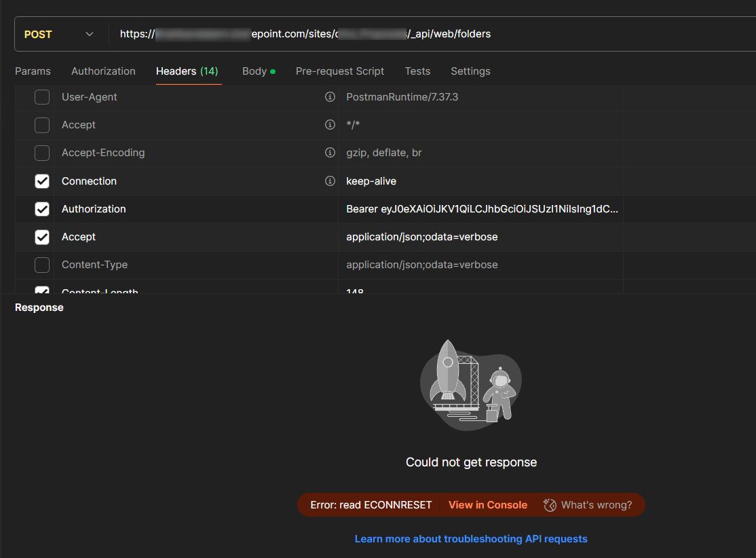
Task: Click the info icon for Accept */*
Action: (x=330, y=125)
